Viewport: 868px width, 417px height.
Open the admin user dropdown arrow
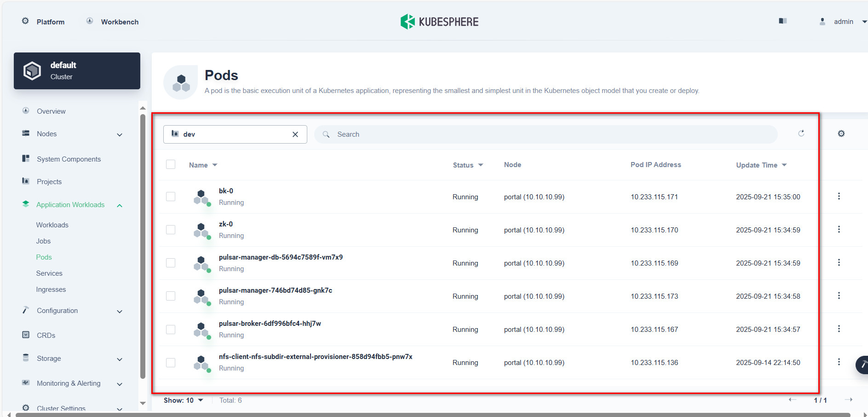[x=864, y=22]
